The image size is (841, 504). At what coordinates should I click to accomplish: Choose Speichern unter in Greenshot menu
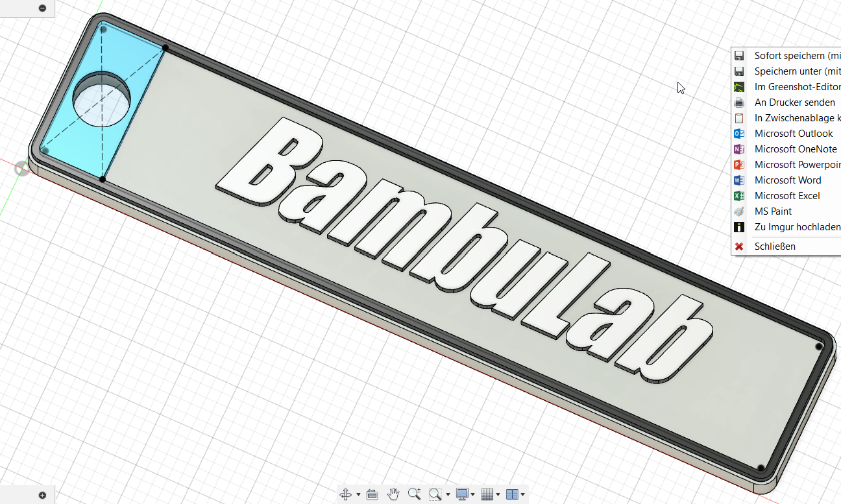pyautogui.click(x=786, y=71)
